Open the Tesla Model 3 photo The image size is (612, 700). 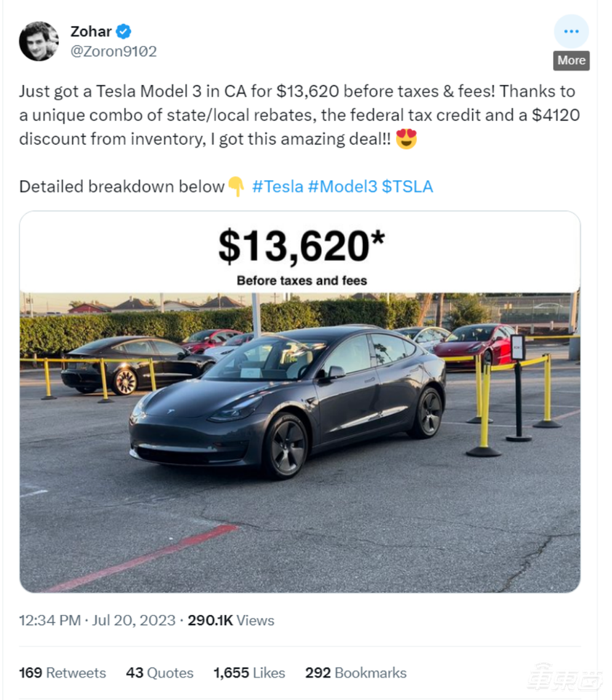[x=299, y=403]
